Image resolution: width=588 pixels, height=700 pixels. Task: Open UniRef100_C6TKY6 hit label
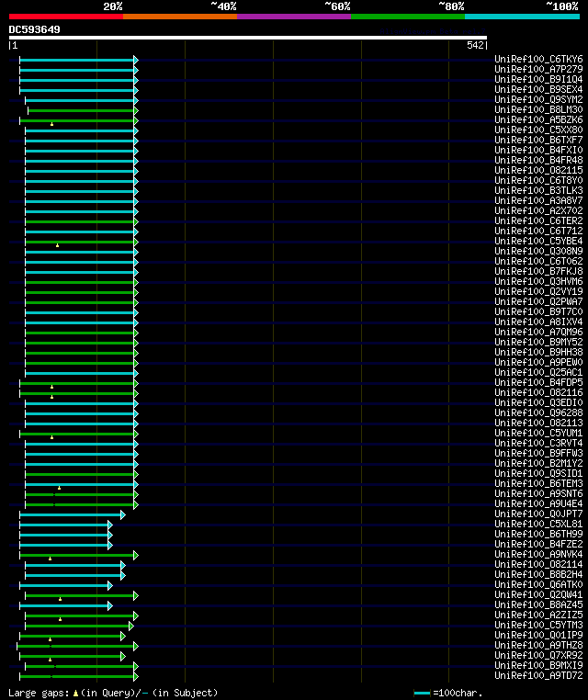click(538, 59)
